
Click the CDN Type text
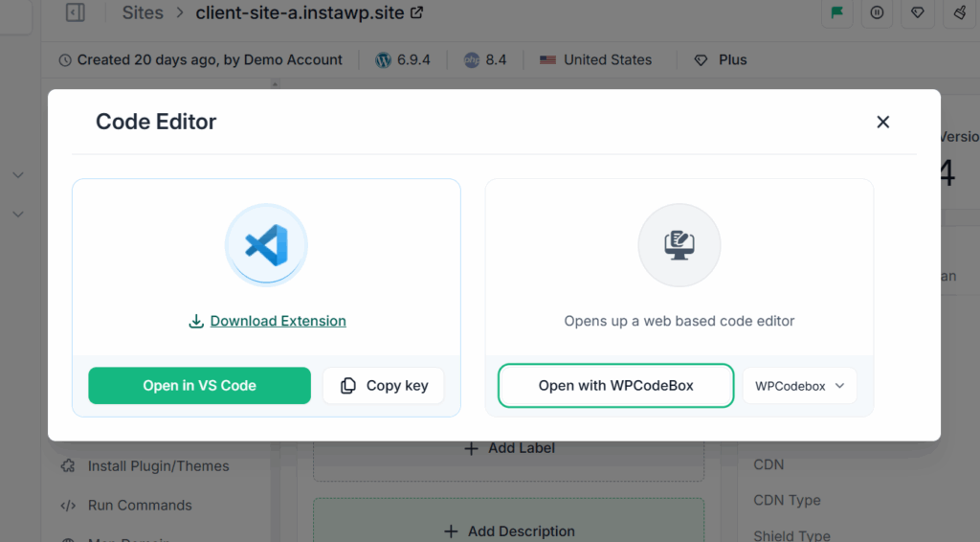[787, 500]
